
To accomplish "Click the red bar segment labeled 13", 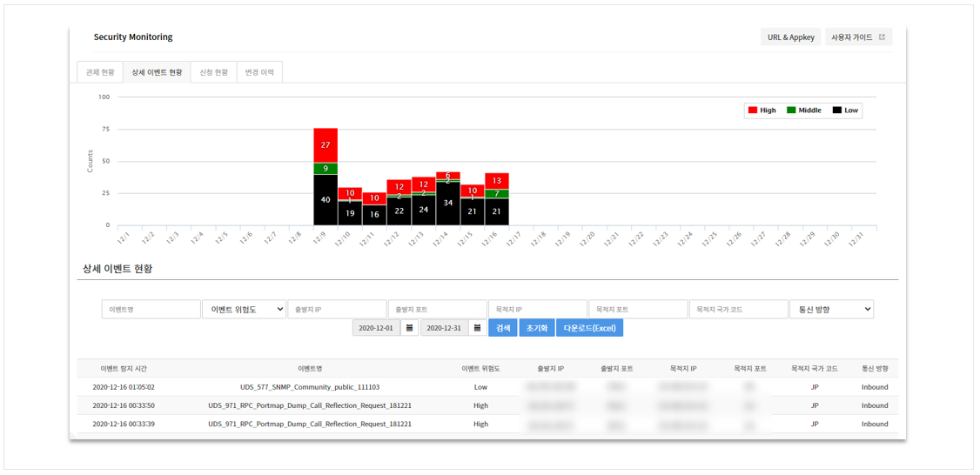I will pyautogui.click(x=497, y=181).
